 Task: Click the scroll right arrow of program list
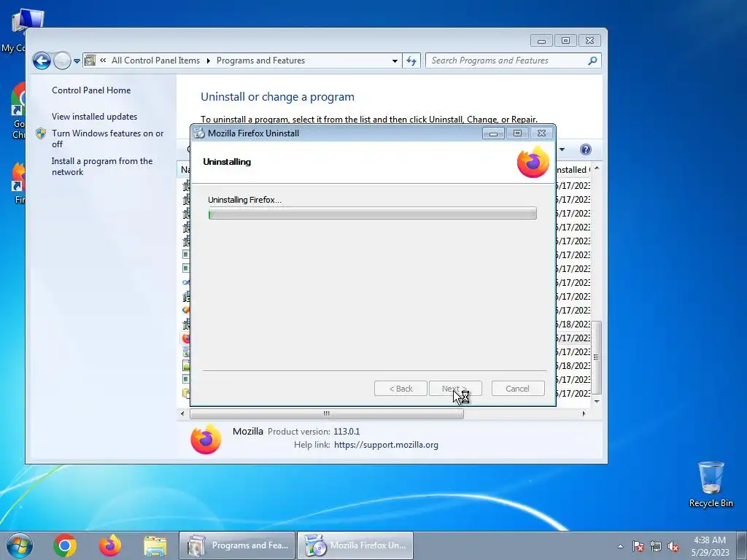(584, 413)
